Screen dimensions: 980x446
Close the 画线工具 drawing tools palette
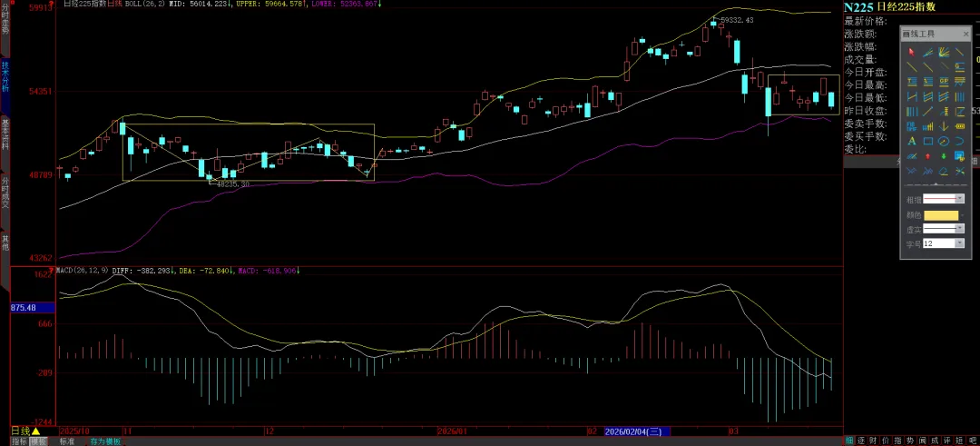966,35
